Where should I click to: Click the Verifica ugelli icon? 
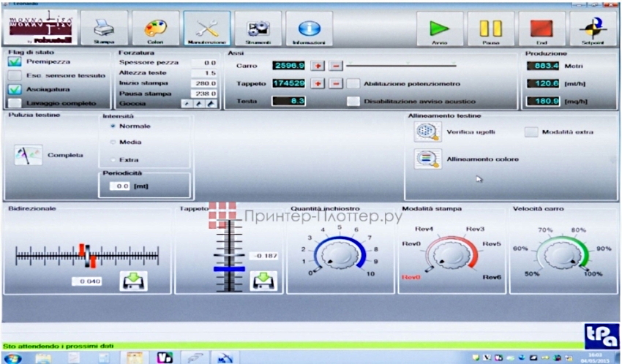click(x=424, y=132)
